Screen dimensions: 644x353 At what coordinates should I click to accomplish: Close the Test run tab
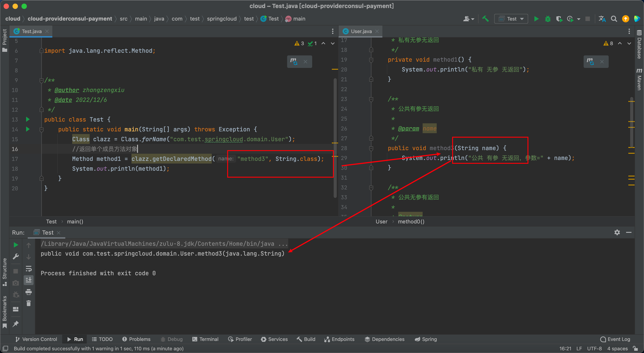pos(59,233)
